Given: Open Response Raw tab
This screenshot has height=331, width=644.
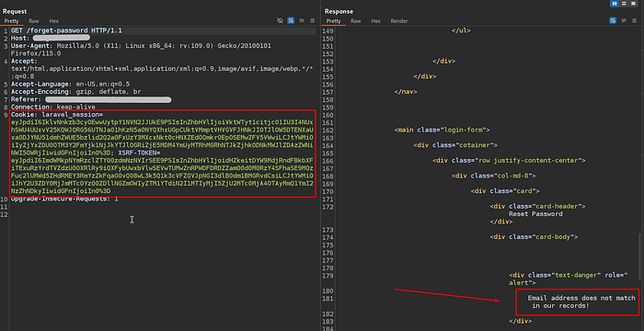Looking at the screenshot, I should [x=356, y=21].
